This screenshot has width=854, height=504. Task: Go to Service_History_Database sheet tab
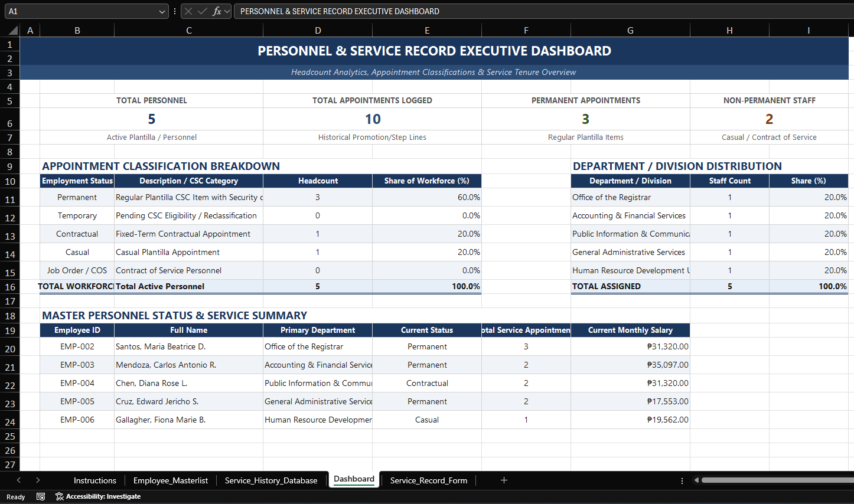[x=271, y=480]
